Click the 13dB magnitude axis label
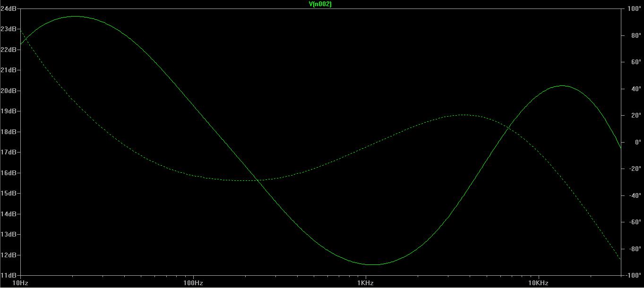Screen dimensions: 644x288 8,235
